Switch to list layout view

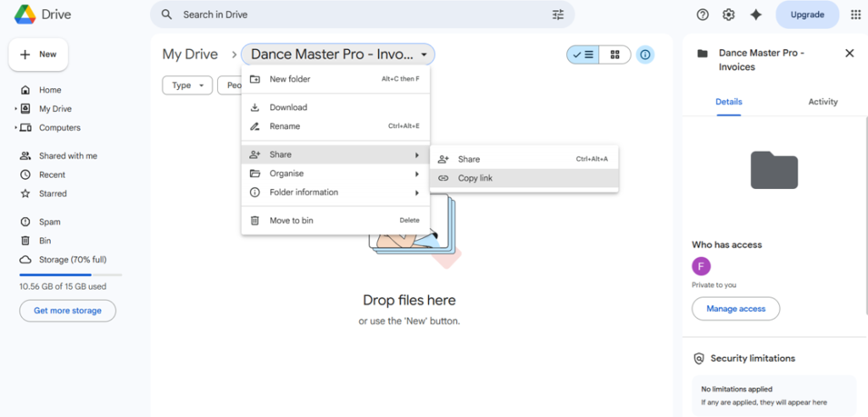pos(583,54)
